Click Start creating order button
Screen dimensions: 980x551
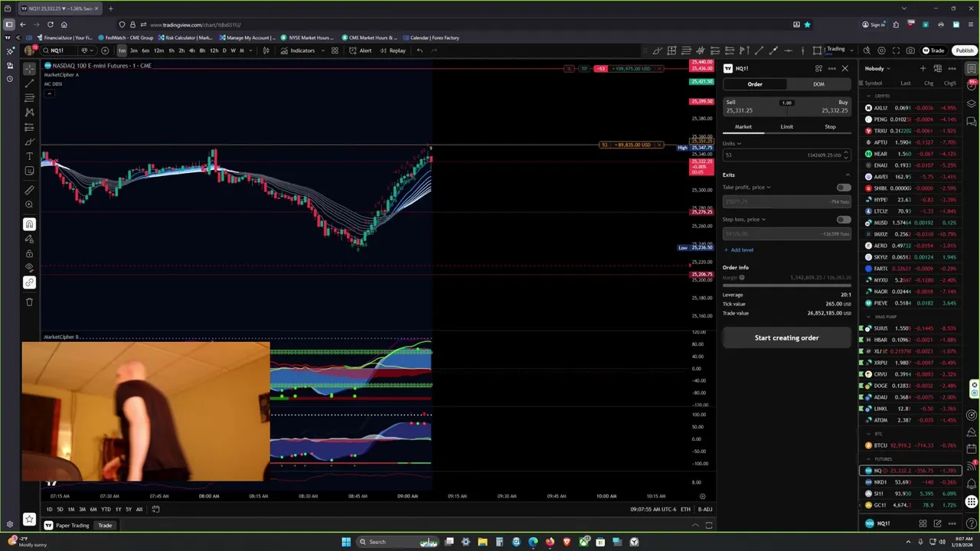(786, 337)
